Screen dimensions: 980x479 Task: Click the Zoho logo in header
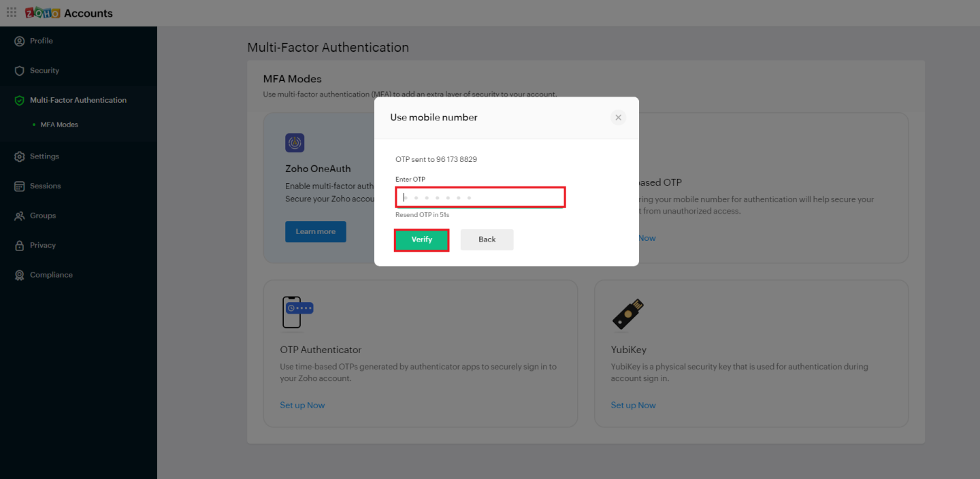42,13
